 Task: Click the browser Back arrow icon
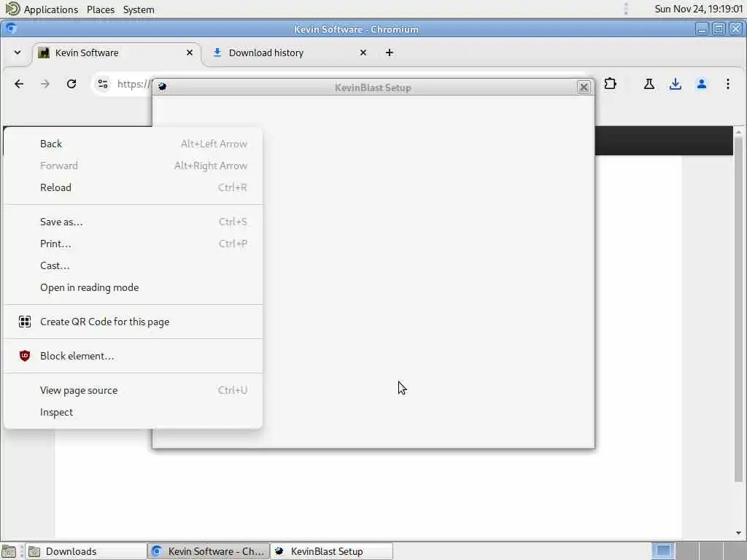(19, 84)
